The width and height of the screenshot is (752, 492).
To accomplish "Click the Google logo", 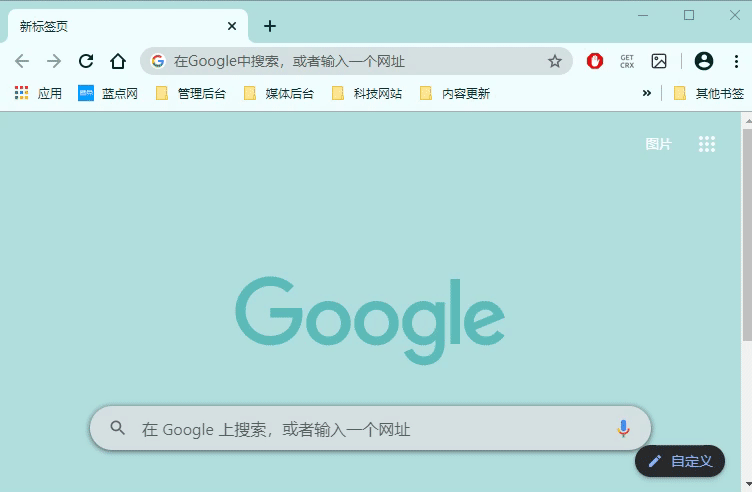I will click(x=370, y=320).
